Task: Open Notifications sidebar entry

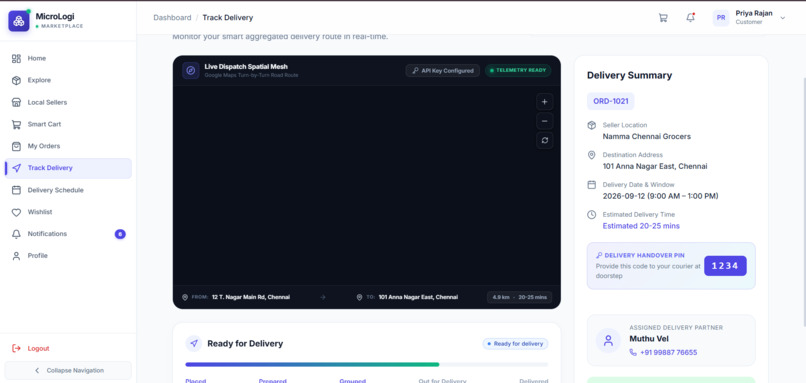Action: click(68, 234)
